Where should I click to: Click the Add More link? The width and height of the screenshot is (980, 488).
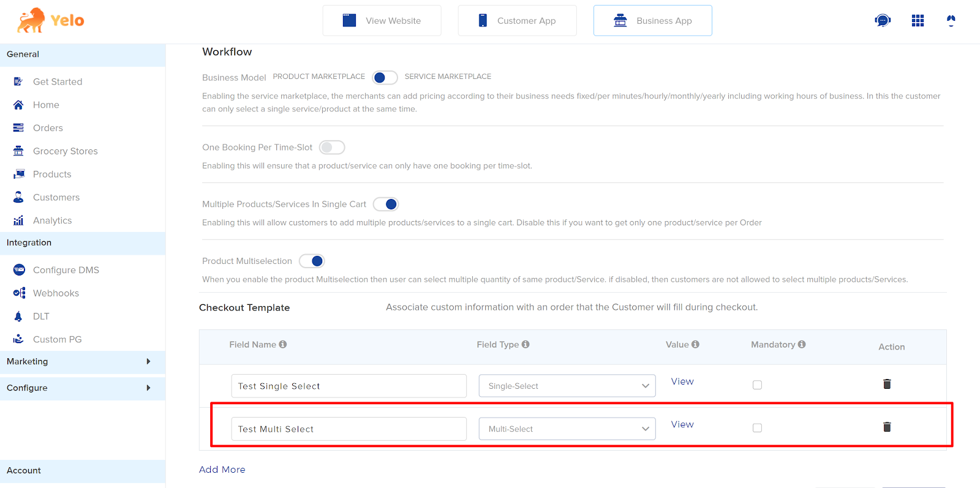point(222,470)
